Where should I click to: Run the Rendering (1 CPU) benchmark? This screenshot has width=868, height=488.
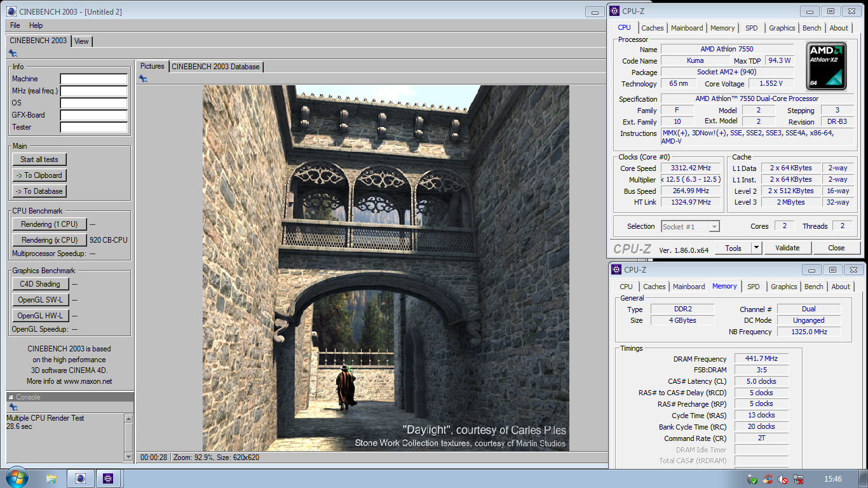click(50, 224)
